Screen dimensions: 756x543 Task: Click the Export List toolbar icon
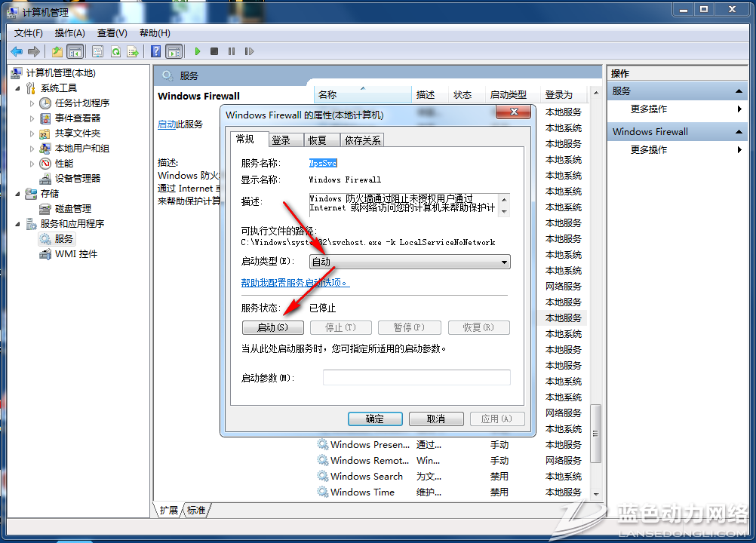(133, 51)
